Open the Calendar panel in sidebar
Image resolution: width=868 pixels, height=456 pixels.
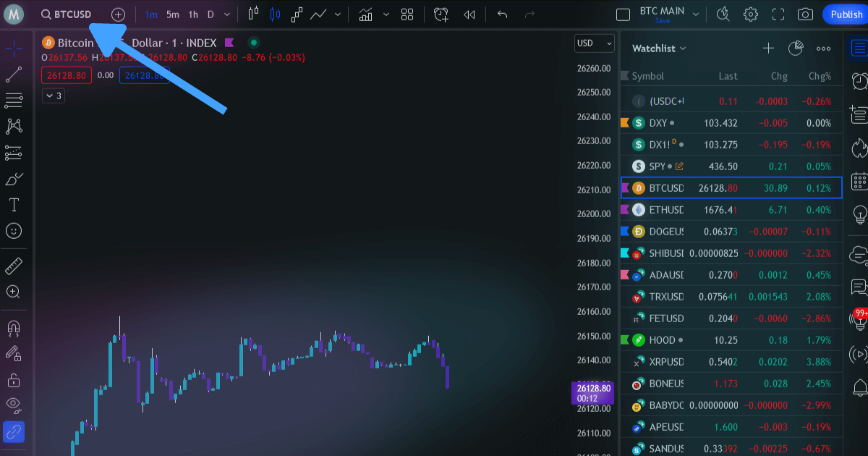coord(859,181)
